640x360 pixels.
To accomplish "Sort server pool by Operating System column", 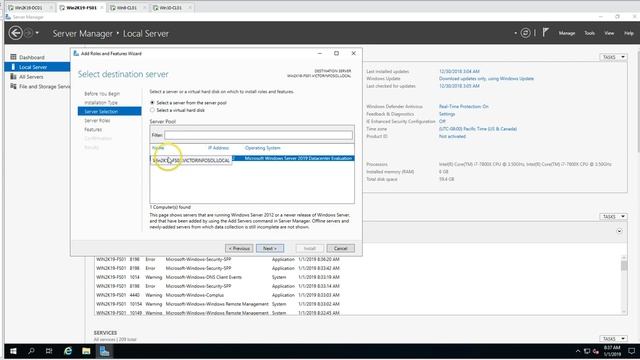I will (x=262, y=148).
